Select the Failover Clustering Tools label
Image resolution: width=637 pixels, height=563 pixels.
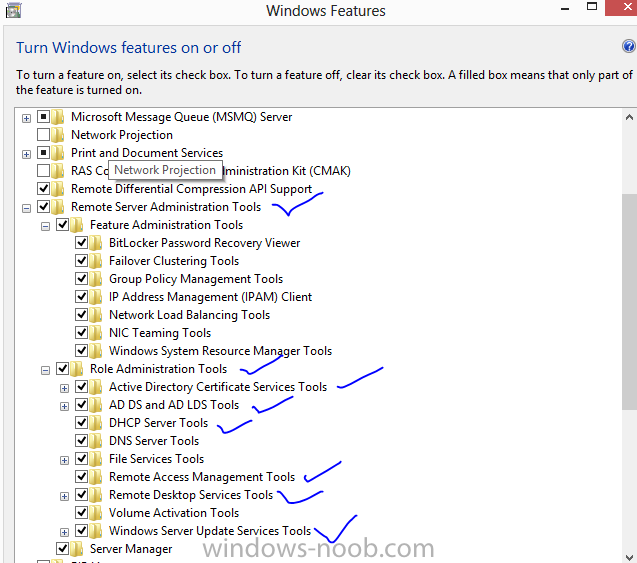click(x=174, y=261)
